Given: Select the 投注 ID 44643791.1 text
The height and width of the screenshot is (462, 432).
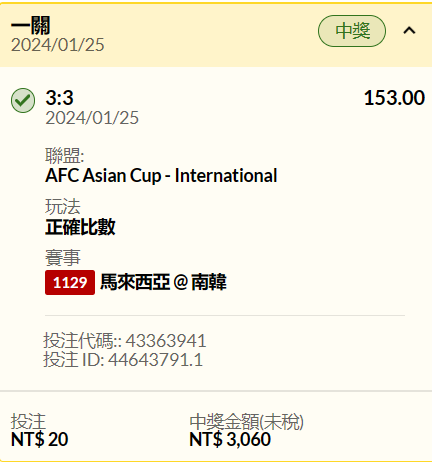Looking at the screenshot, I should [123, 360].
